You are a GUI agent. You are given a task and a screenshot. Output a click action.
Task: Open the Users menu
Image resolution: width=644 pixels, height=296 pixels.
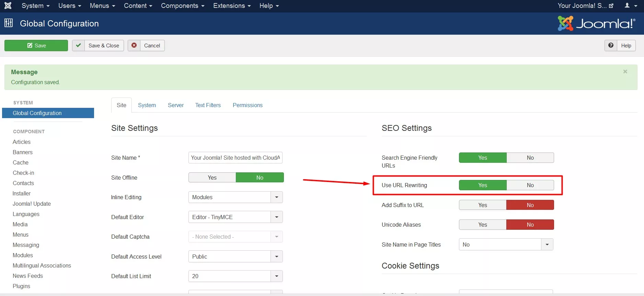click(x=70, y=5)
